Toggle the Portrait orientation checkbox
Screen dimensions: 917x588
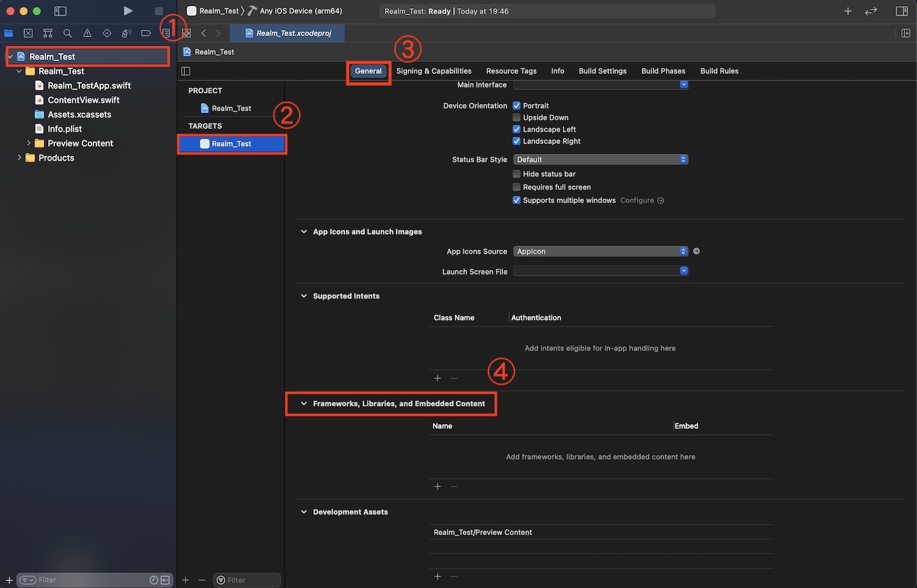(516, 105)
